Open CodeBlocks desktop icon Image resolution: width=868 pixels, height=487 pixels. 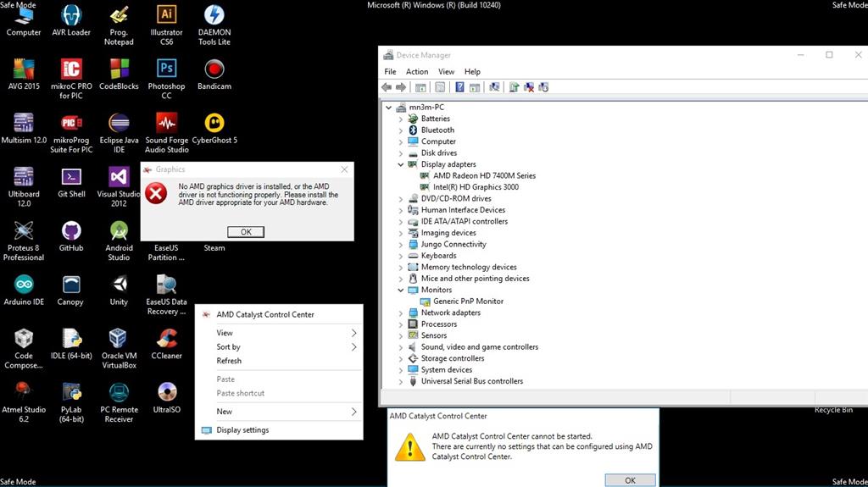(119, 75)
